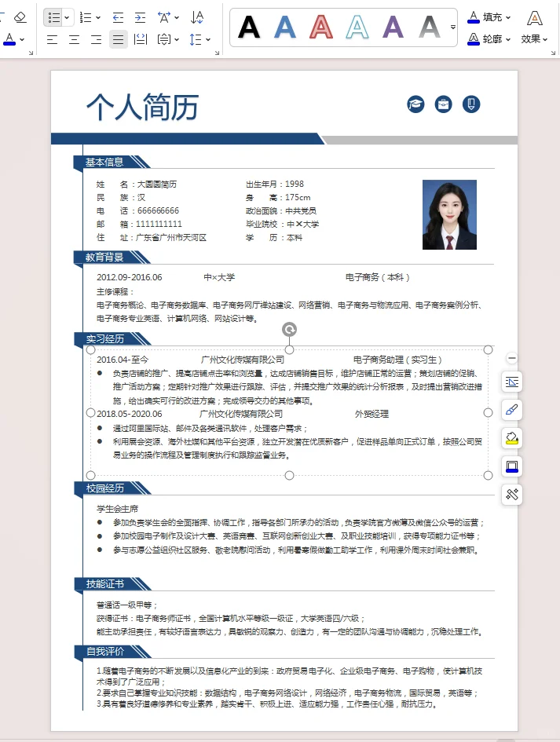560x742 pixels.
Task: Click the bottom-center handle of text box
Action: [289, 475]
